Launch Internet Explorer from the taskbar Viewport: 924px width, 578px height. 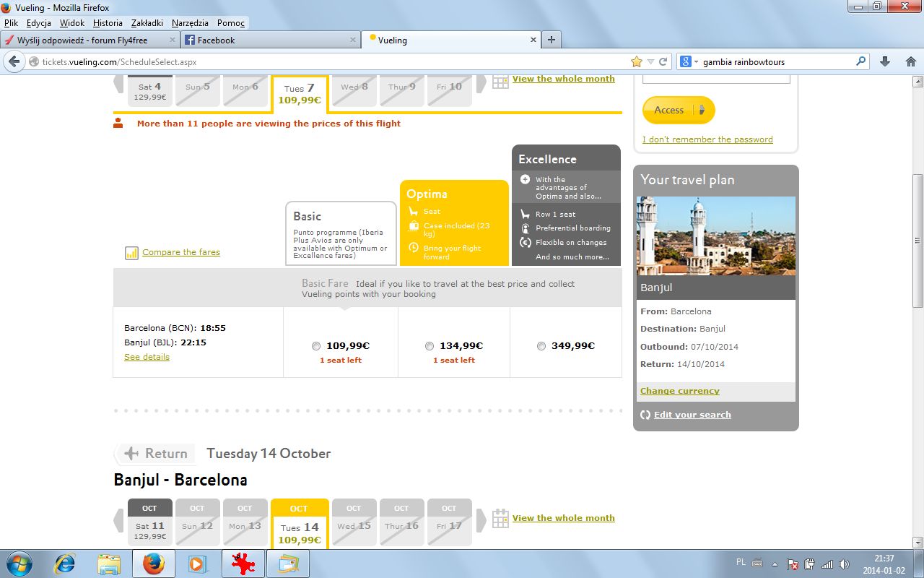65,564
